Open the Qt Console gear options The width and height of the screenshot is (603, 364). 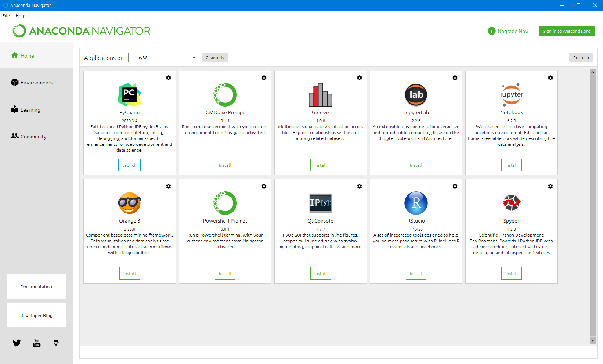360,186
